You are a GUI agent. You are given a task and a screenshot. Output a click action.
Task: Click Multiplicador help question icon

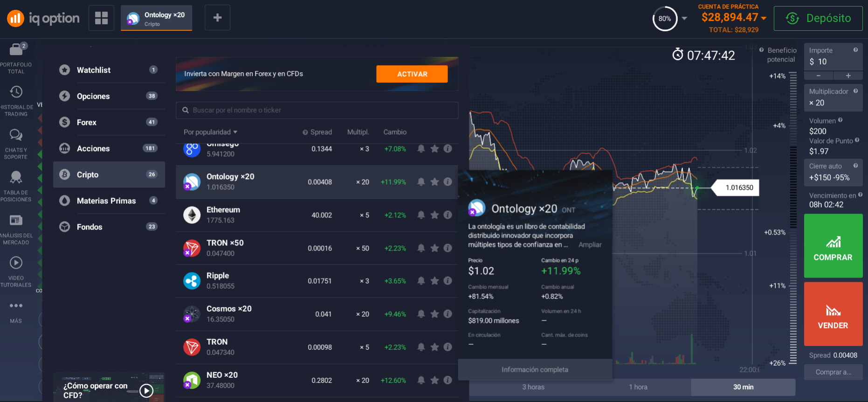coord(855,91)
